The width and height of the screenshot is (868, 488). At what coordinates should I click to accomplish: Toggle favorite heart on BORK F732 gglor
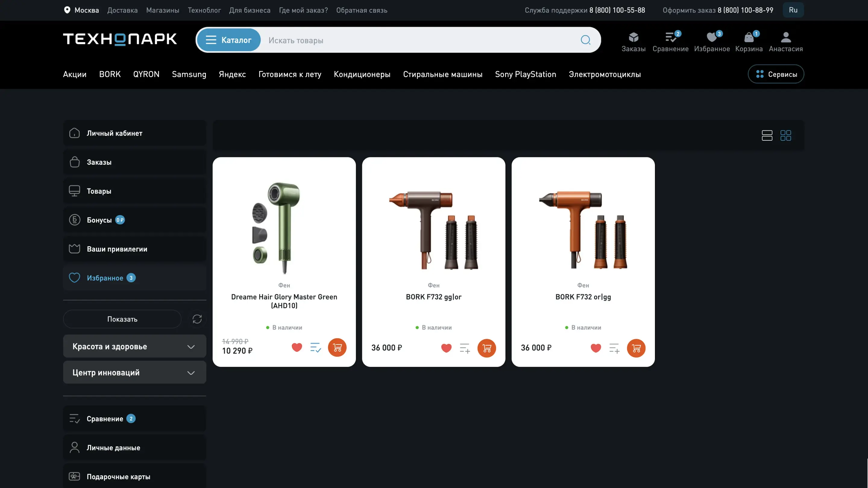pyautogui.click(x=446, y=348)
